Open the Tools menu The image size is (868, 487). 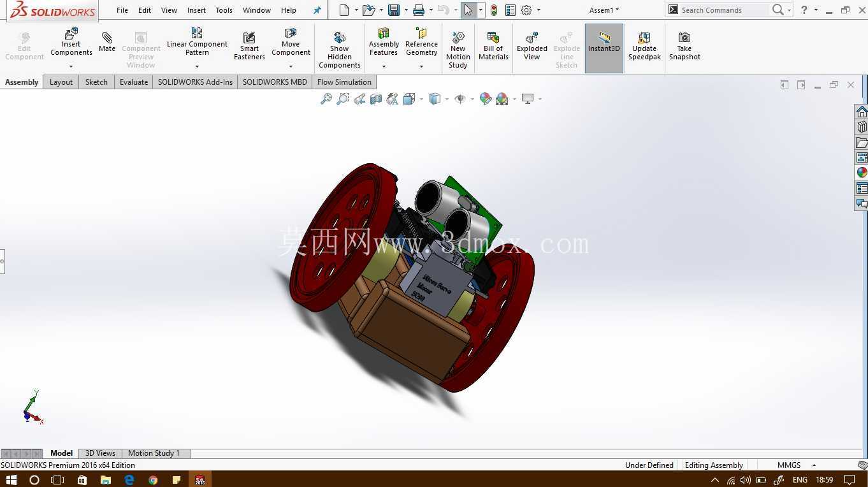point(224,10)
